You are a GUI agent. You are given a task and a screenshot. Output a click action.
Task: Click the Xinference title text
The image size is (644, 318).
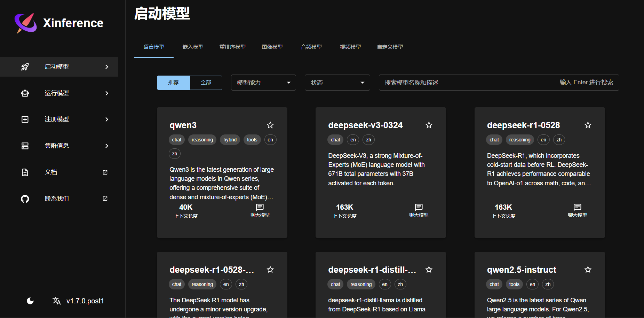pos(73,23)
